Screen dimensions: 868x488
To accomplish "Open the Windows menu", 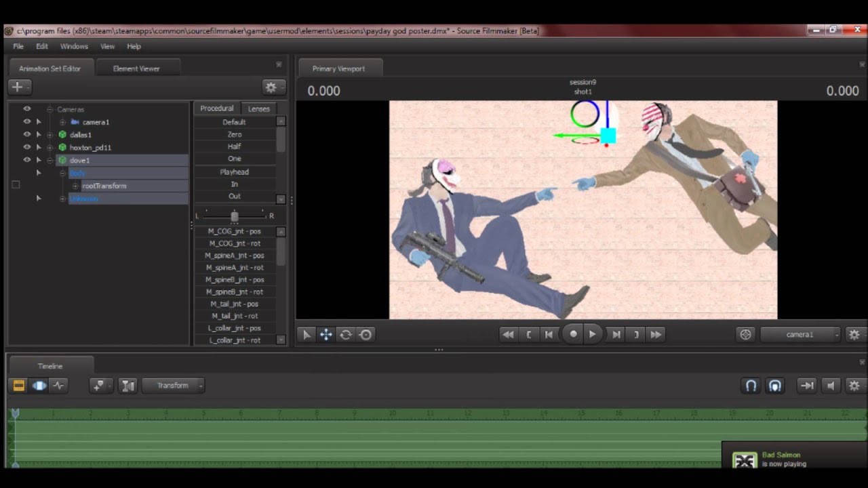I will (74, 46).
